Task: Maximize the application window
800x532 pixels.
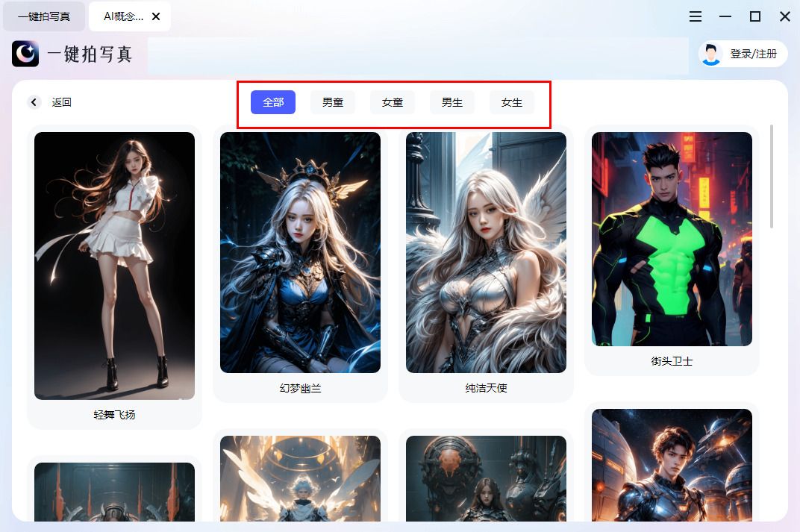Action: click(x=755, y=16)
